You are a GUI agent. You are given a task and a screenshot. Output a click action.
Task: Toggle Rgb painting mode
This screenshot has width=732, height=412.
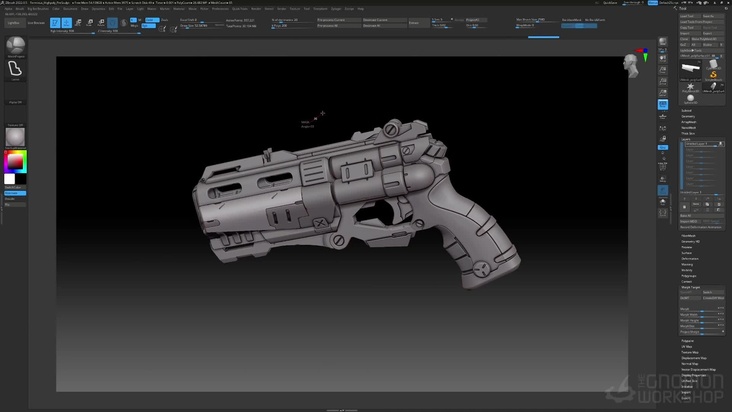tap(148, 26)
